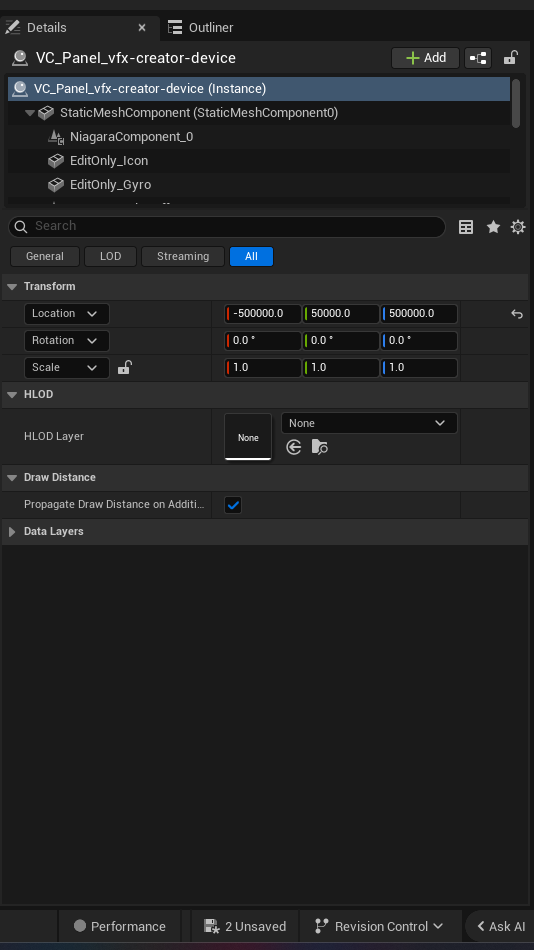This screenshot has height=950, width=534.
Task: Click the Scale Z field
Action: (419, 368)
